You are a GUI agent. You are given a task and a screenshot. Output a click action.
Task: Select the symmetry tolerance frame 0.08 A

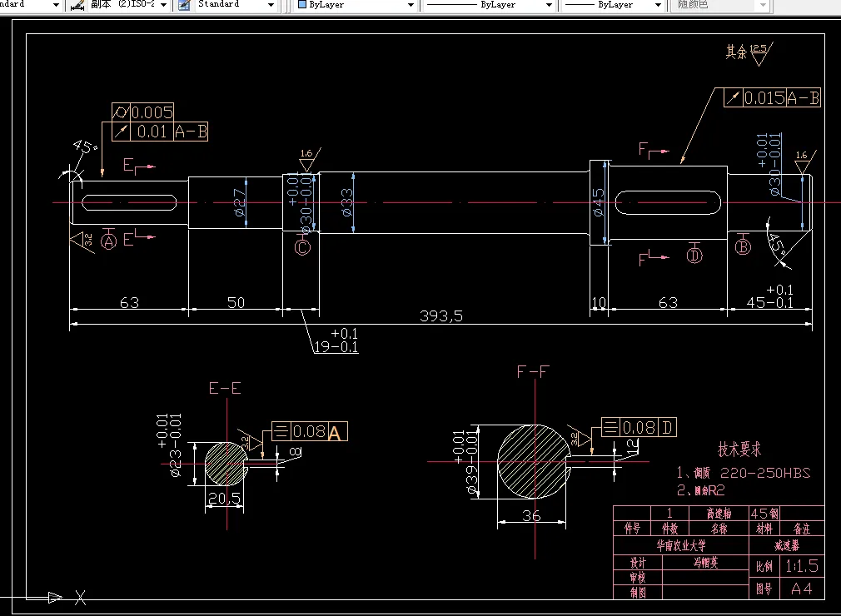pos(310,431)
